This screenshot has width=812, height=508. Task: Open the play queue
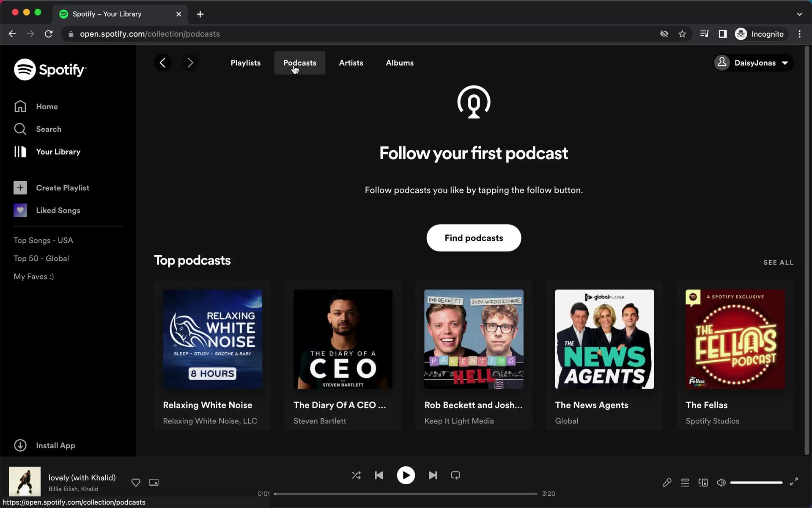pos(685,482)
